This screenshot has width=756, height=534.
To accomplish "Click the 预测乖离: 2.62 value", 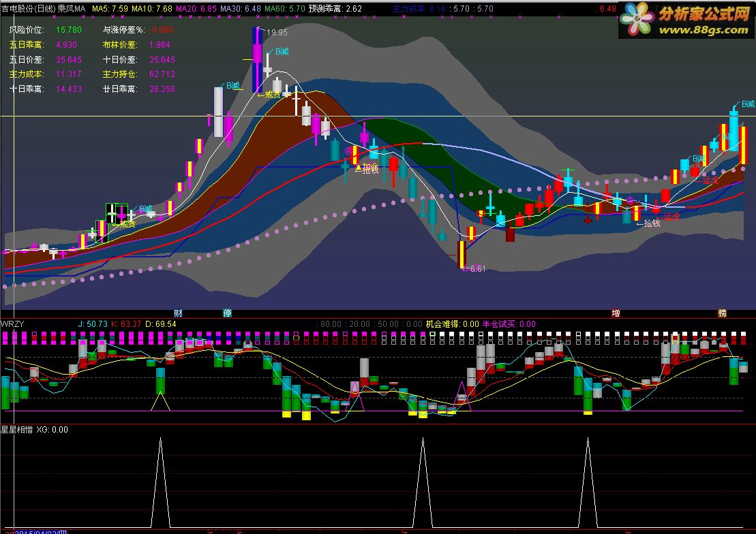I will pyautogui.click(x=335, y=9).
